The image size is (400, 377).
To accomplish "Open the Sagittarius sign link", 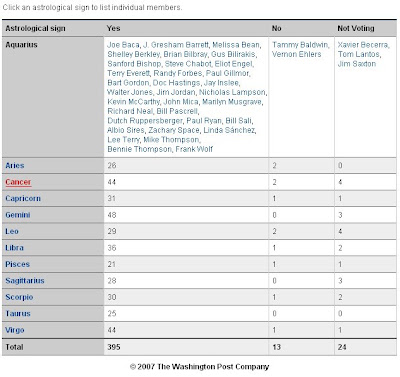I will pyautogui.click(x=25, y=281).
